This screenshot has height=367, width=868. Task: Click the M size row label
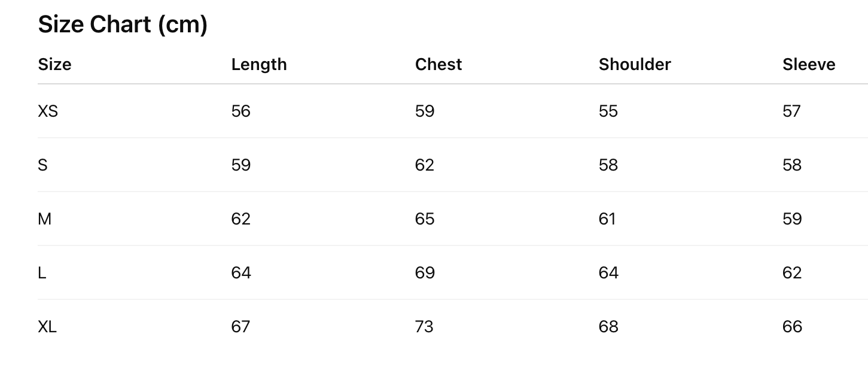(x=44, y=219)
